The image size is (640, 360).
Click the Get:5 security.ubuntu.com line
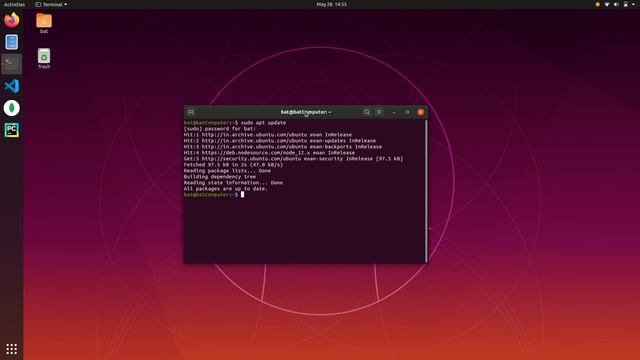(x=293, y=159)
